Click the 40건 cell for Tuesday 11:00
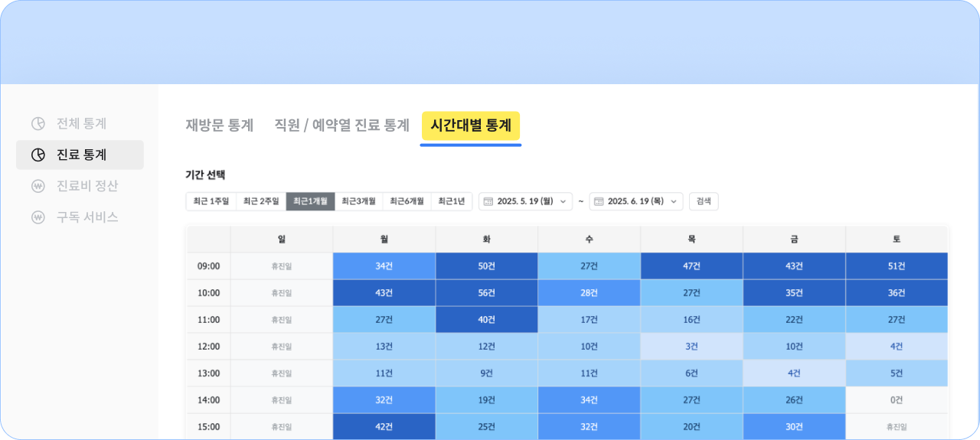 point(487,320)
